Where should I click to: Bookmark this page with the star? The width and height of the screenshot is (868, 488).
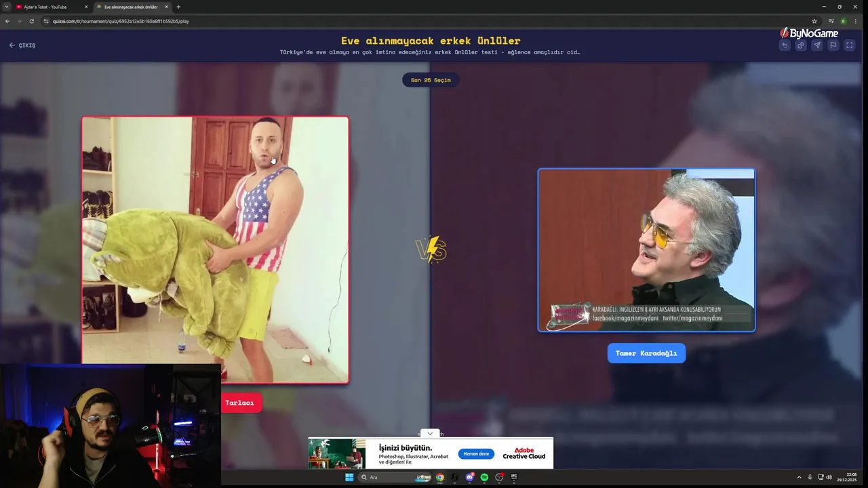814,21
